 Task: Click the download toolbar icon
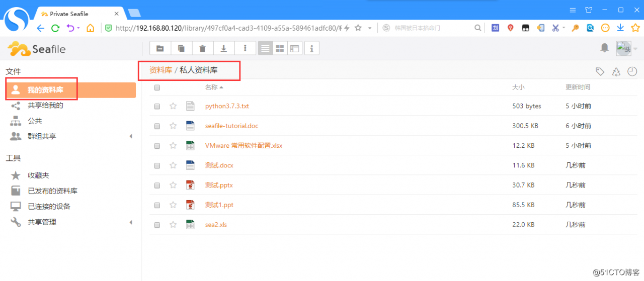point(224,48)
